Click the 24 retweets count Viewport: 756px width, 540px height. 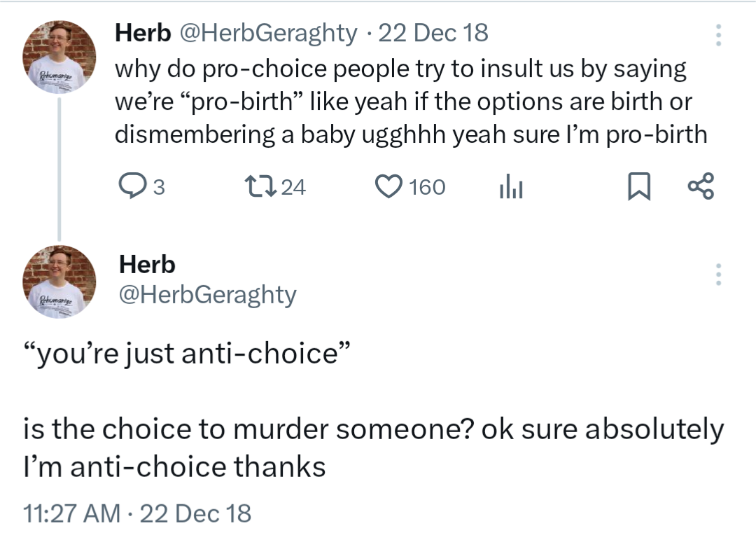coord(293,187)
